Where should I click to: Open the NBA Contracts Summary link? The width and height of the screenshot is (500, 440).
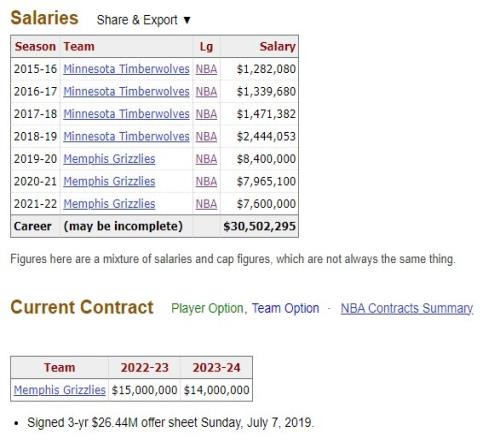click(x=407, y=308)
